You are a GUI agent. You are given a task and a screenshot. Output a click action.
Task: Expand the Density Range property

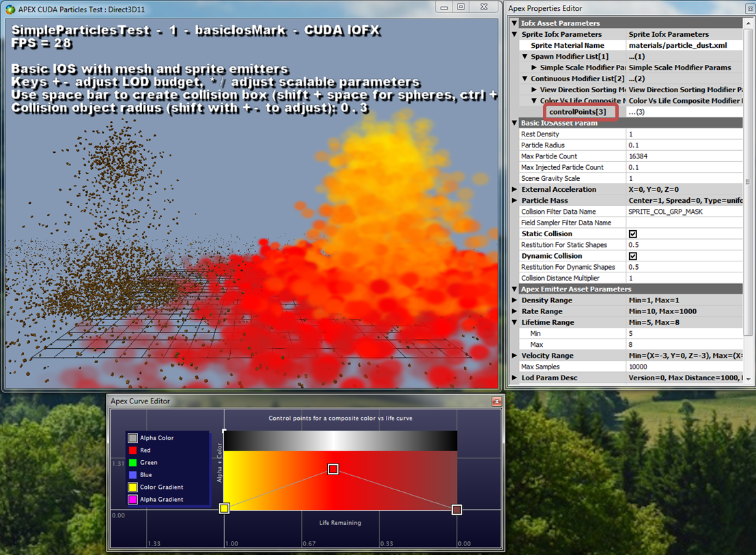514,300
